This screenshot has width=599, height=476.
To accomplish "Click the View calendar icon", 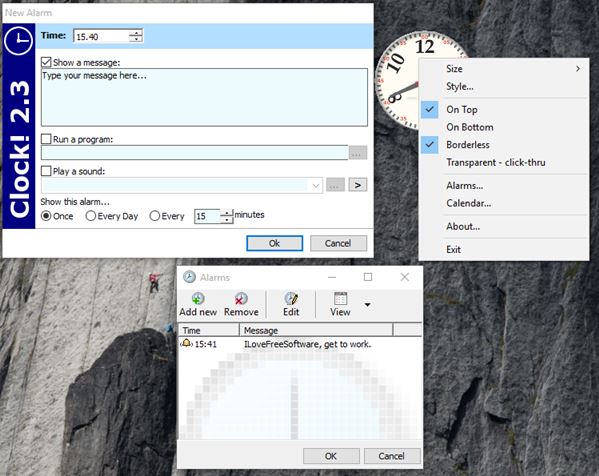I will (x=340, y=298).
